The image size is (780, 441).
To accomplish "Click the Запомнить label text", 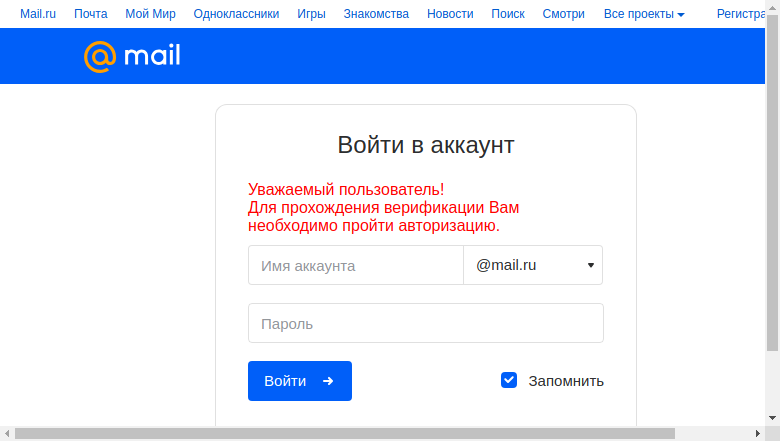I will 566,381.
